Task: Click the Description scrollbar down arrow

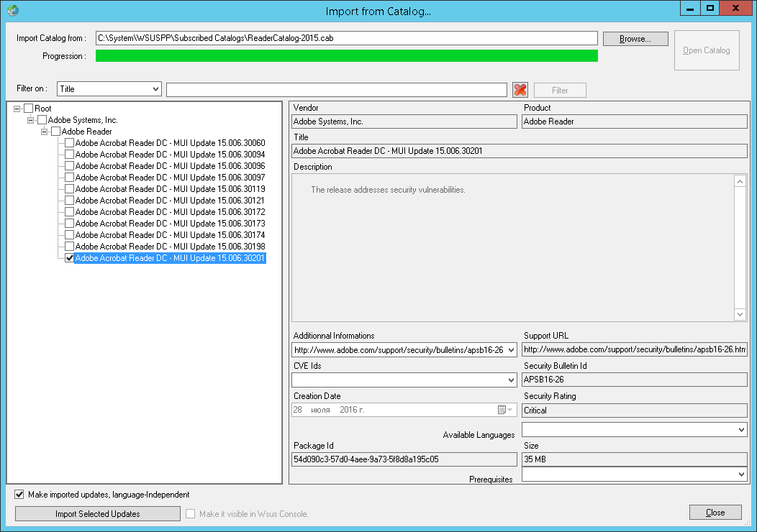Action: coord(740,314)
